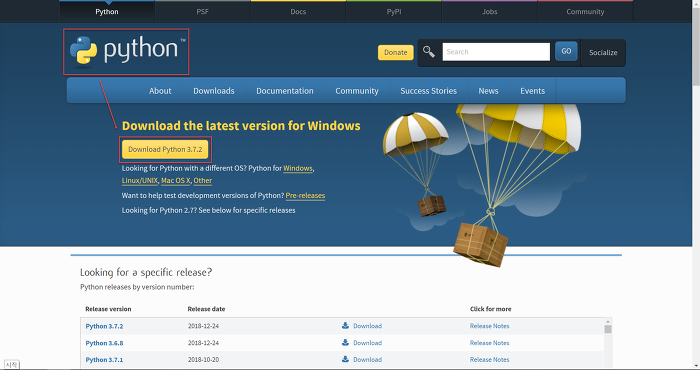Click the GO search button
Viewport: 700px width, 370px height.
(566, 51)
